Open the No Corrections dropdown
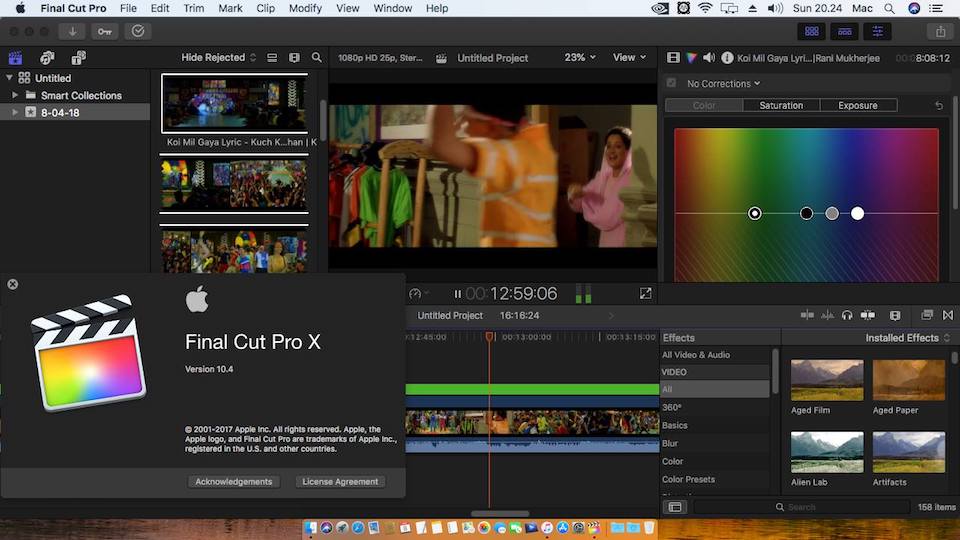 724,83
